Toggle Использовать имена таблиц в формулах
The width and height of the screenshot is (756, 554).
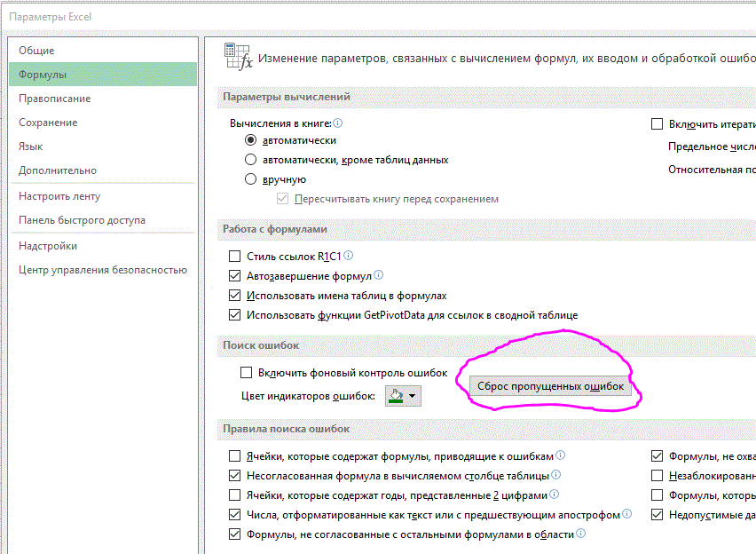tap(234, 296)
